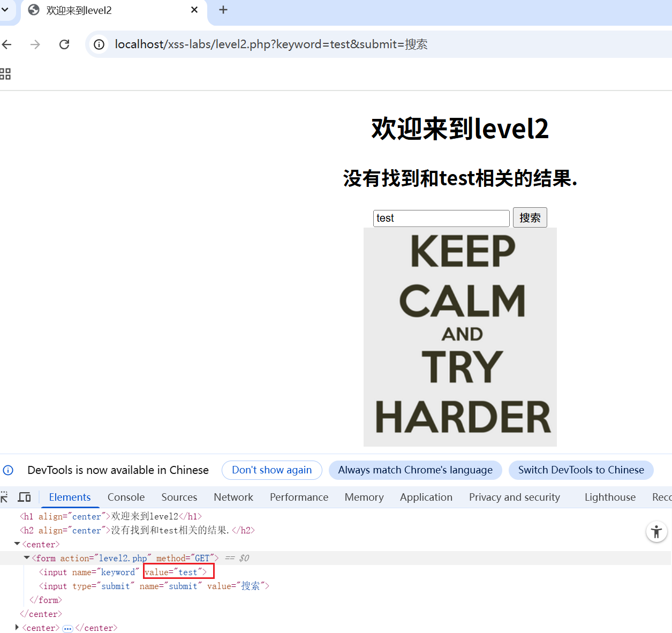Toggle the device toolbar icon
This screenshot has width=672, height=633.
24,497
